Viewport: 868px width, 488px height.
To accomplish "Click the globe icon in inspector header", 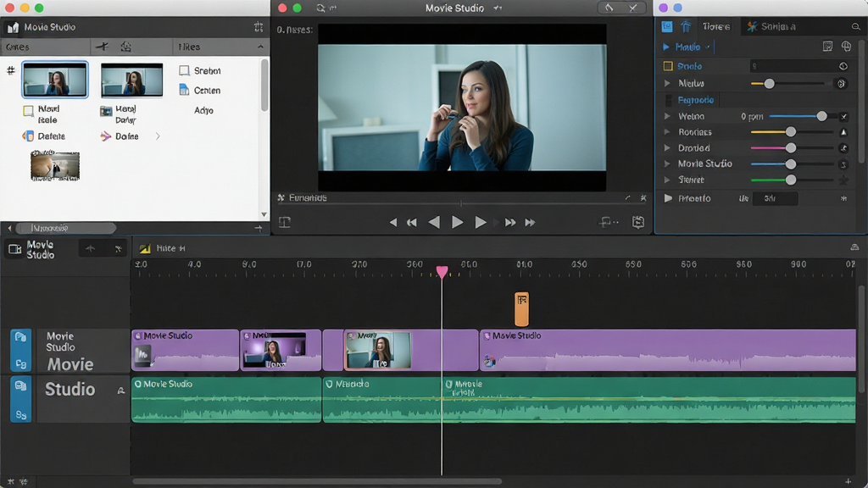I will pos(846,47).
